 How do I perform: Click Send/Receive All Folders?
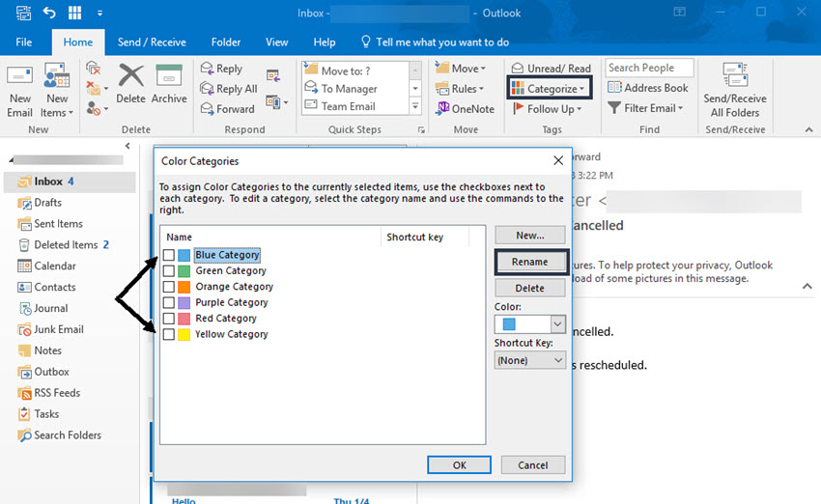[735, 90]
